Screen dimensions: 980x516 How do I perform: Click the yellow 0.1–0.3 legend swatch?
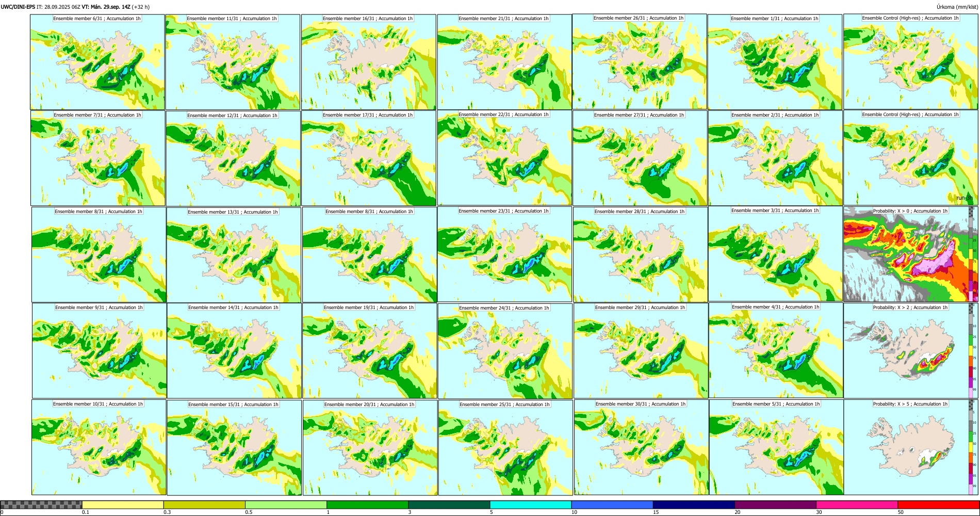[123, 505]
